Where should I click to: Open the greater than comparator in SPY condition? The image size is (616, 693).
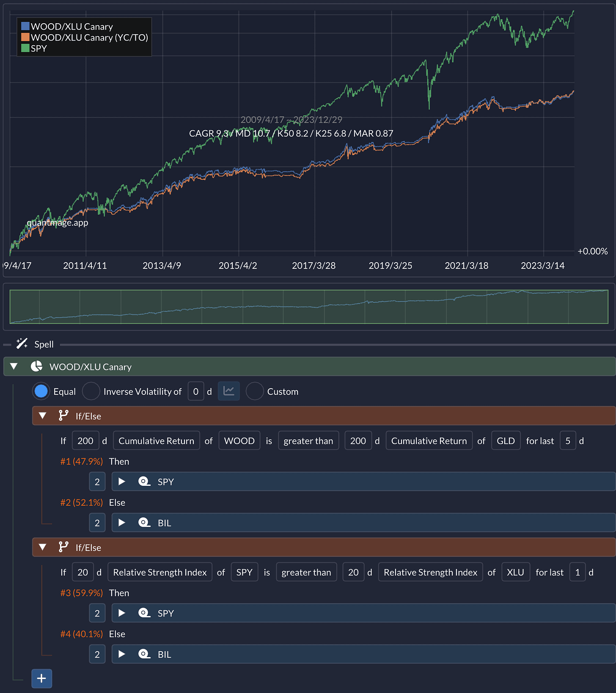pos(306,572)
